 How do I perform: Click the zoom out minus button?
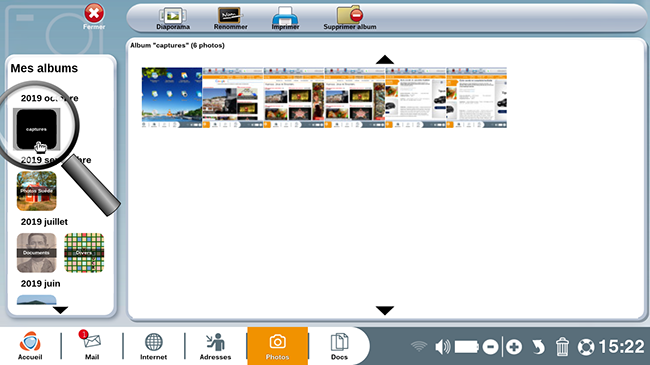point(490,347)
